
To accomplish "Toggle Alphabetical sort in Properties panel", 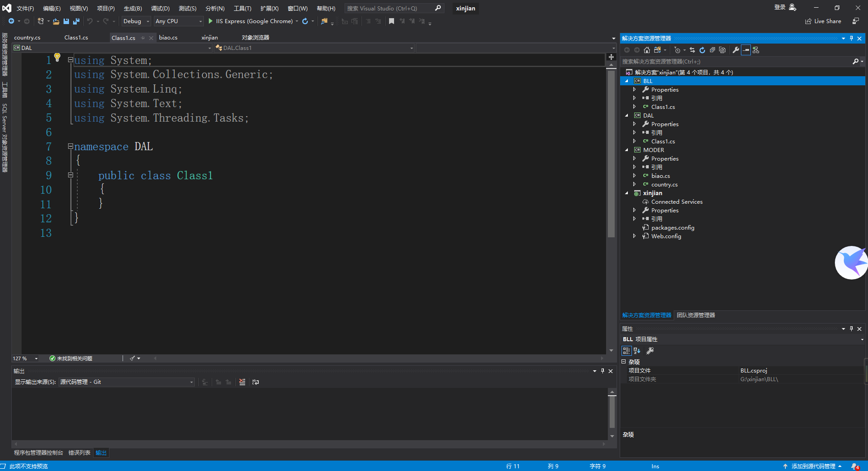I will coord(637,351).
